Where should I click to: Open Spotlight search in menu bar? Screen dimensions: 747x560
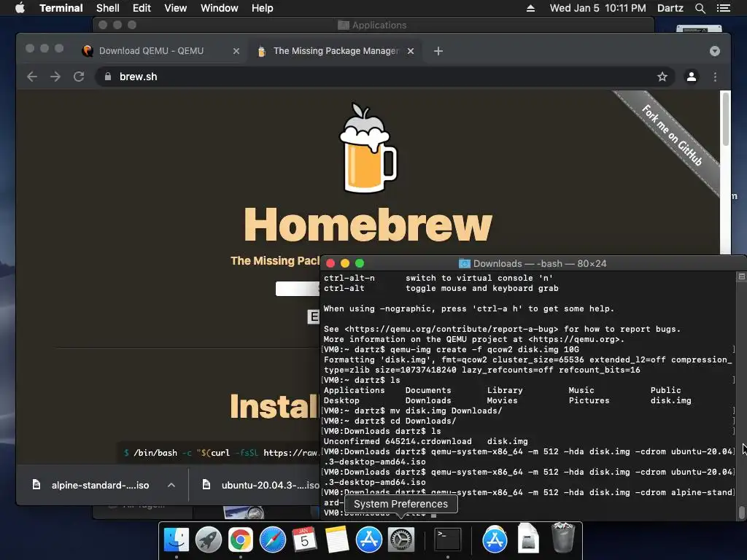[x=700, y=8]
